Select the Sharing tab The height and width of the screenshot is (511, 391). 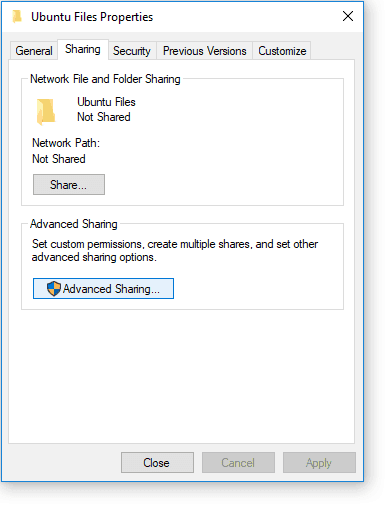83,49
